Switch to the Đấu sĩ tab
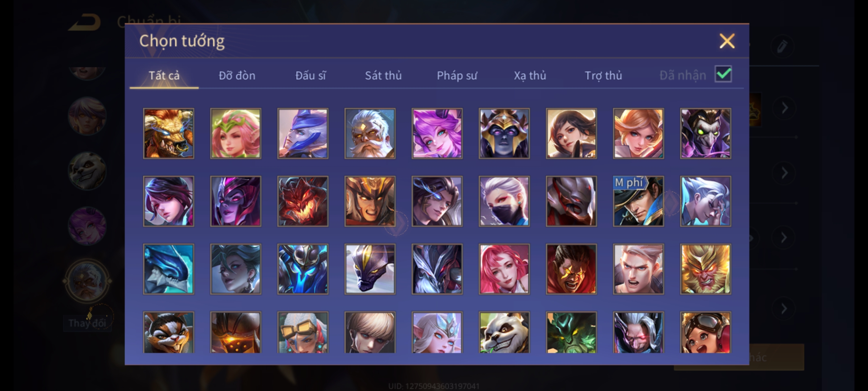868x391 pixels. click(x=310, y=75)
